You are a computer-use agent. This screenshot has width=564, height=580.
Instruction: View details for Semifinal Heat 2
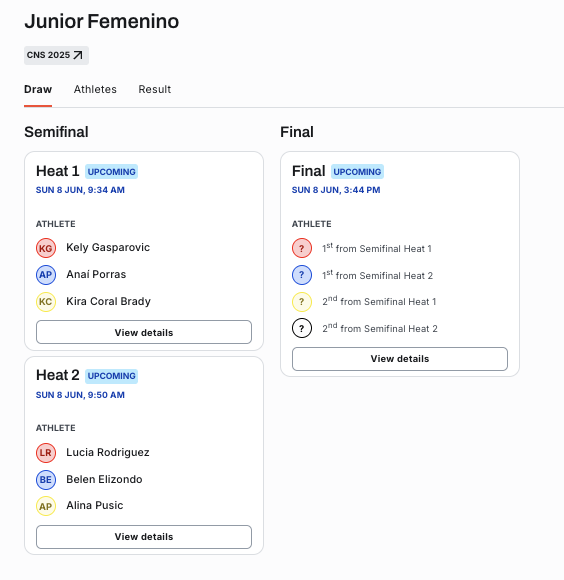pos(144,537)
